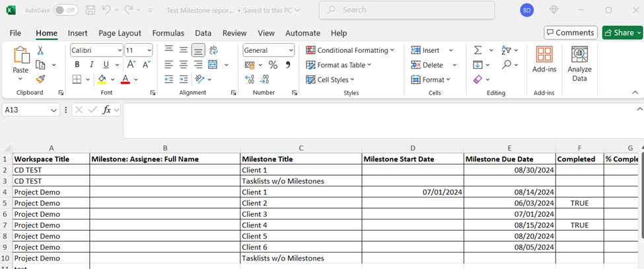Click the Decrease Indent icon
This screenshot has width=644, height=269.
point(169,79)
